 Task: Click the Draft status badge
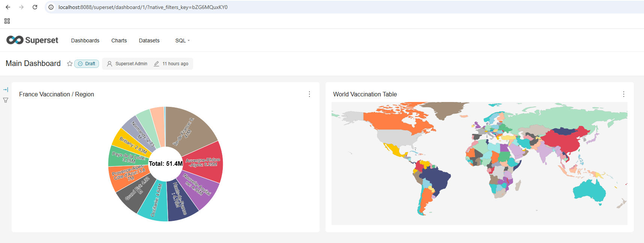click(87, 64)
